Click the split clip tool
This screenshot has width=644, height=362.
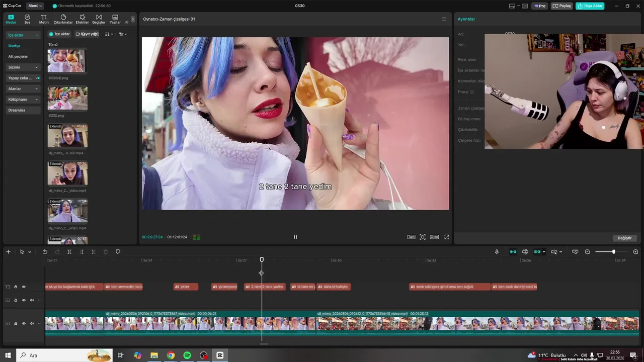[69, 252]
